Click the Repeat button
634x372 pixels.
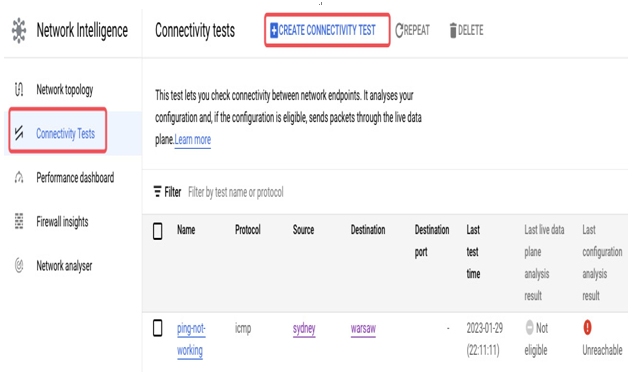pyautogui.click(x=412, y=30)
